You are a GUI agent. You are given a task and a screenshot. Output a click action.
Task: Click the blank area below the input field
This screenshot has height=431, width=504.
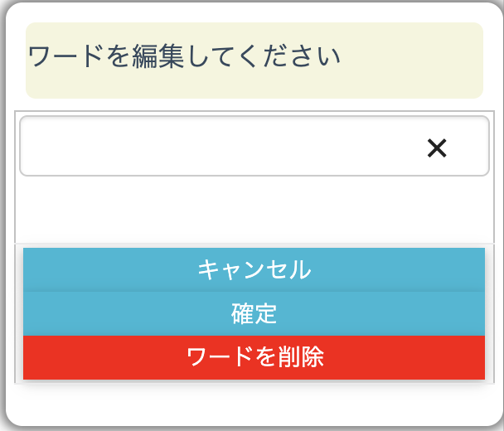(253, 209)
